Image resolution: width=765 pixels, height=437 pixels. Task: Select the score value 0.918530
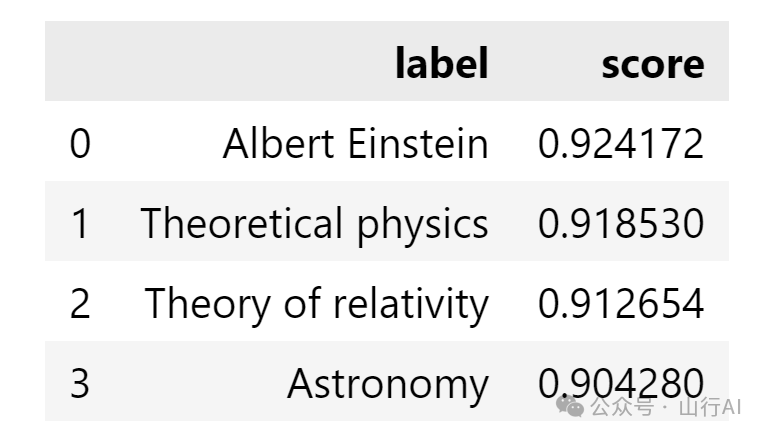click(x=620, y=224)
